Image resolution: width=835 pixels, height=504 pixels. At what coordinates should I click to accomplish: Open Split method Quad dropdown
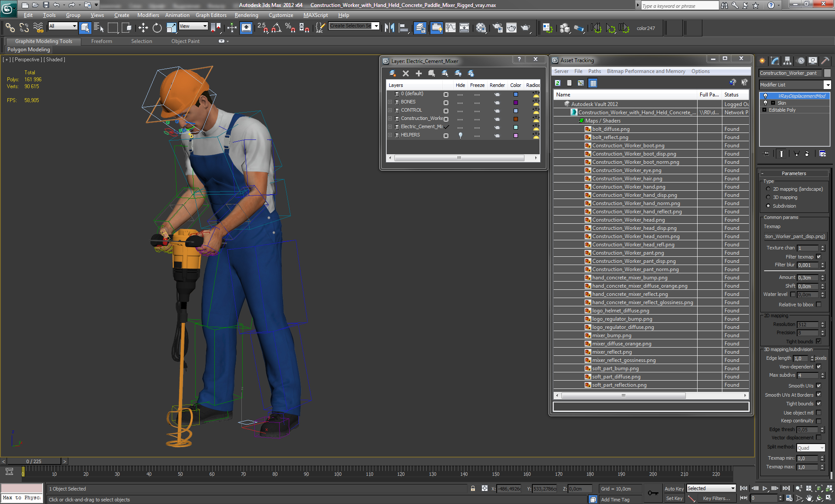click(x=811, y=448)
